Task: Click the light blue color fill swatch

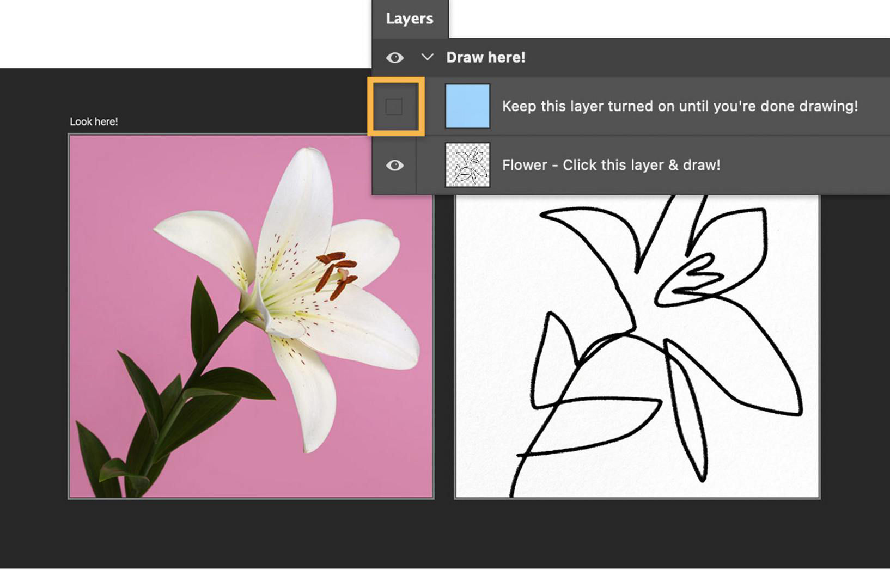Action: pos(467,106)
